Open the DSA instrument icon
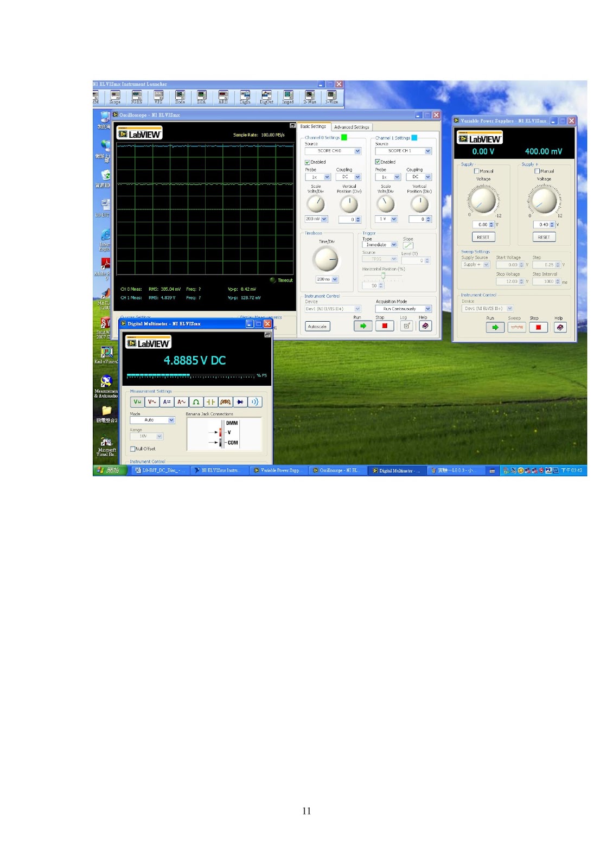The width and height of the screenshot is (613, 868). (201, 97)
